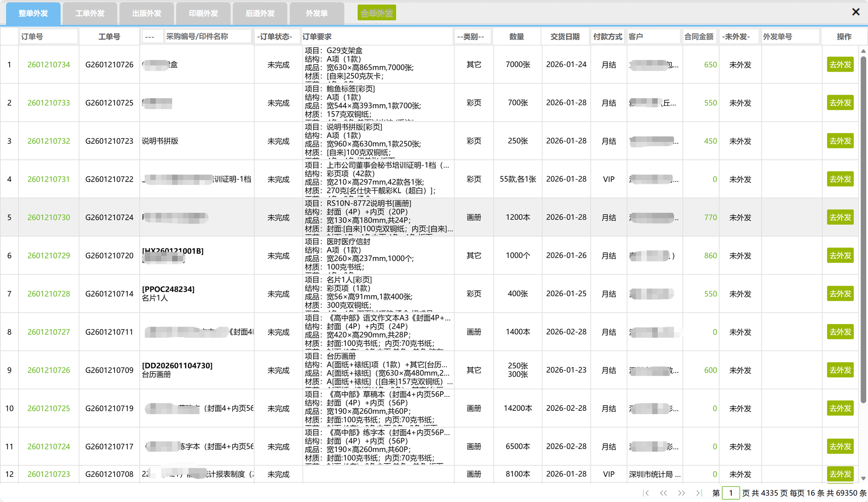
Task: Open the 外发单 tab
Action: tap(316, 13)
